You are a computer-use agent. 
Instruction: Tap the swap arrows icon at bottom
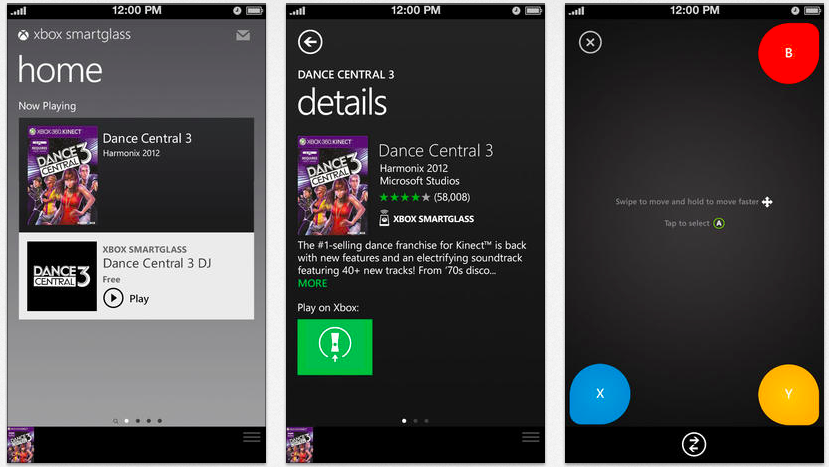coord(694,445)
